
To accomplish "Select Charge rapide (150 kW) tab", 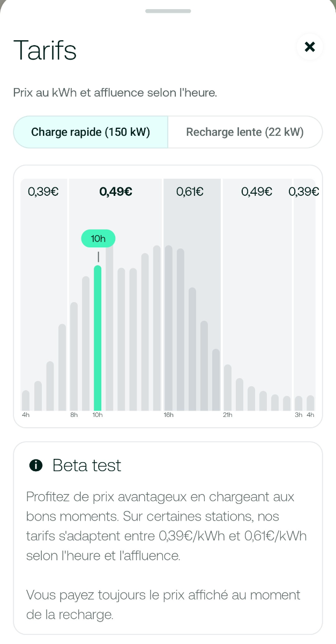I will (x=91, y=132).
